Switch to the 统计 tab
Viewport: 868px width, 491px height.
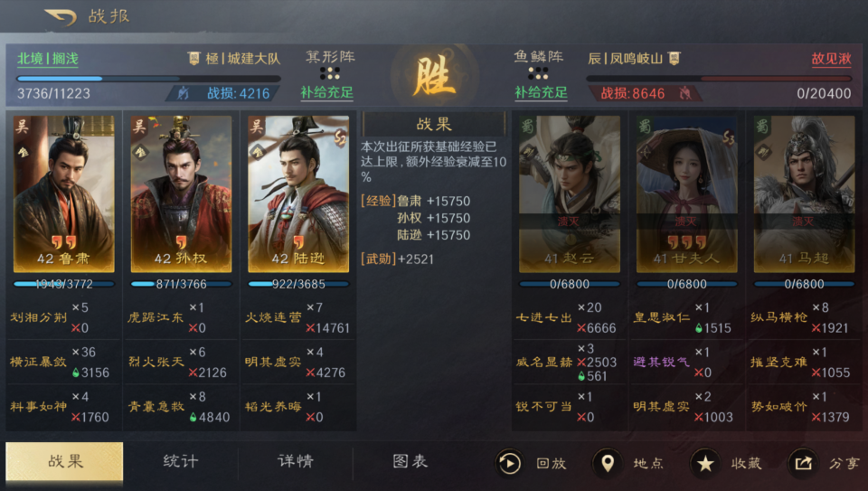point(181,461)
